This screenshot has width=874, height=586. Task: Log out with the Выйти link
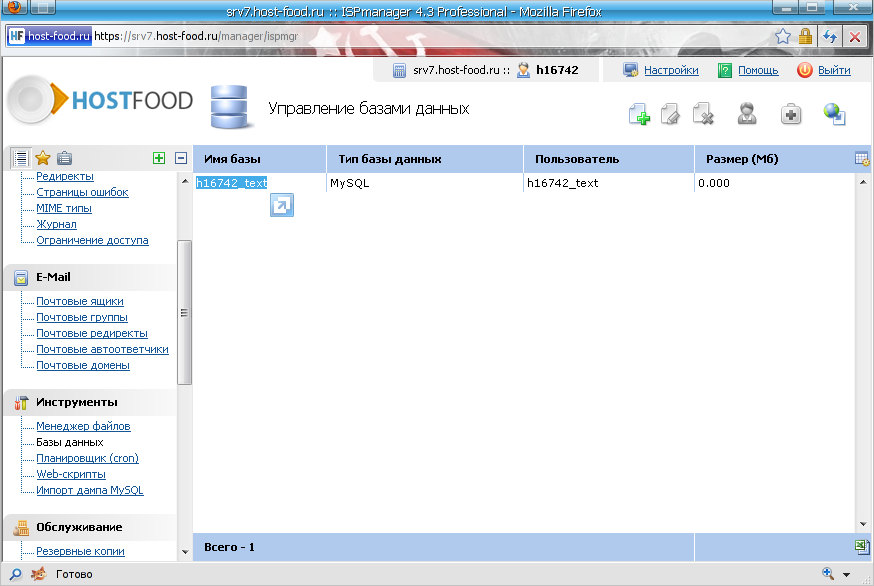833,71
